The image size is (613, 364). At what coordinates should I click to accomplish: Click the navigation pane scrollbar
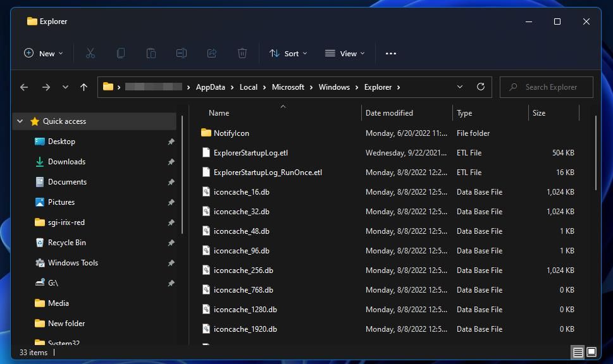[182, 174]
